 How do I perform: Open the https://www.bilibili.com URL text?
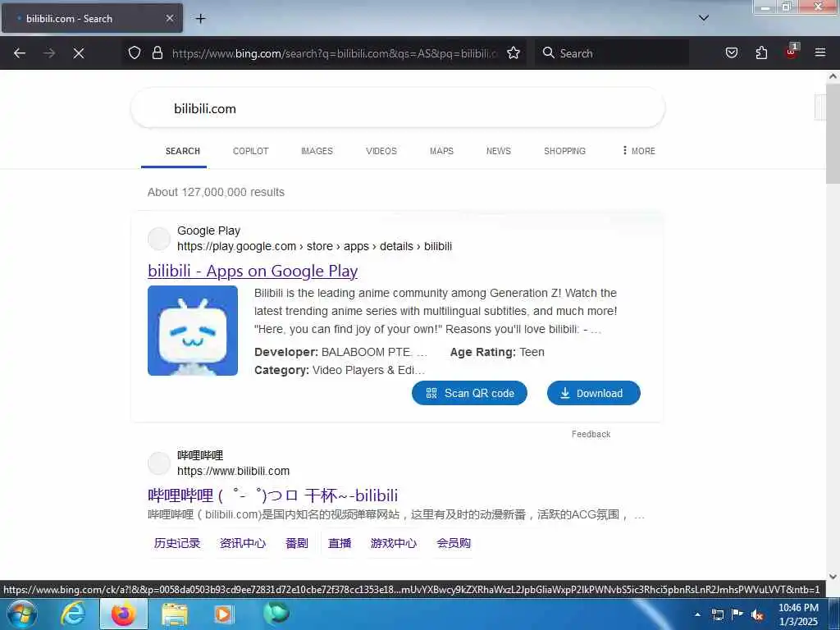click(x=234, y=471)
